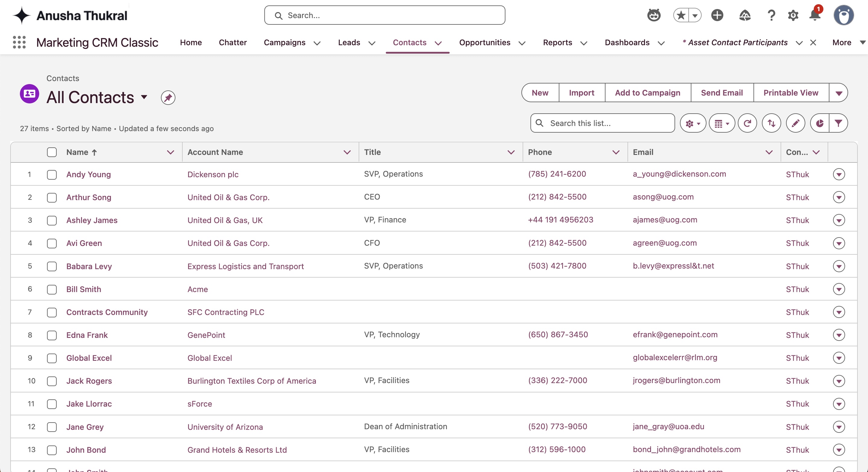Open the charts panel icon
Viewport: 868px width, 472px height.
[x=819, y=123]
